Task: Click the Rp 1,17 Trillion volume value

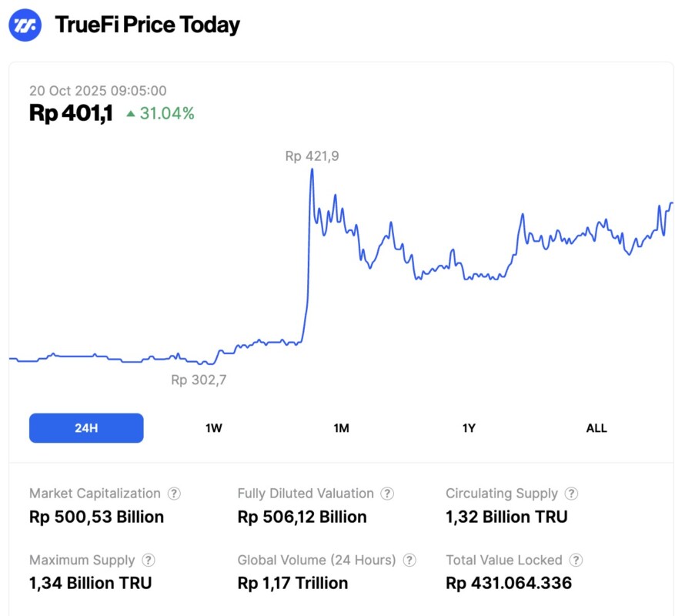Action: click(x=292, y=583)
